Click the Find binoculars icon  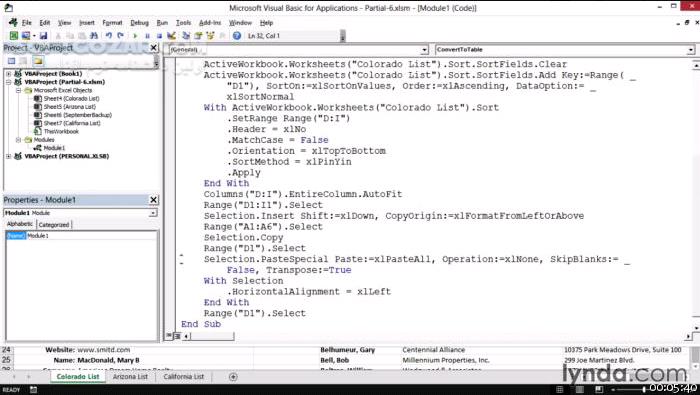tap(94, 36)
